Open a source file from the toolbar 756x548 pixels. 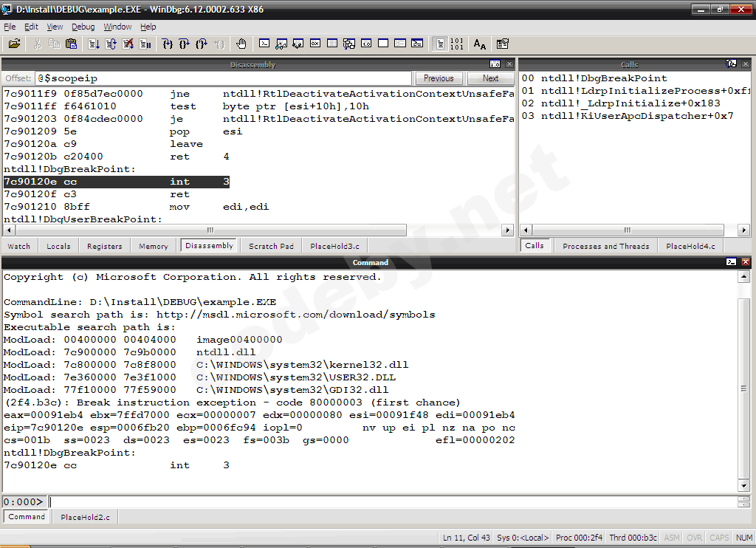(15, 44)
